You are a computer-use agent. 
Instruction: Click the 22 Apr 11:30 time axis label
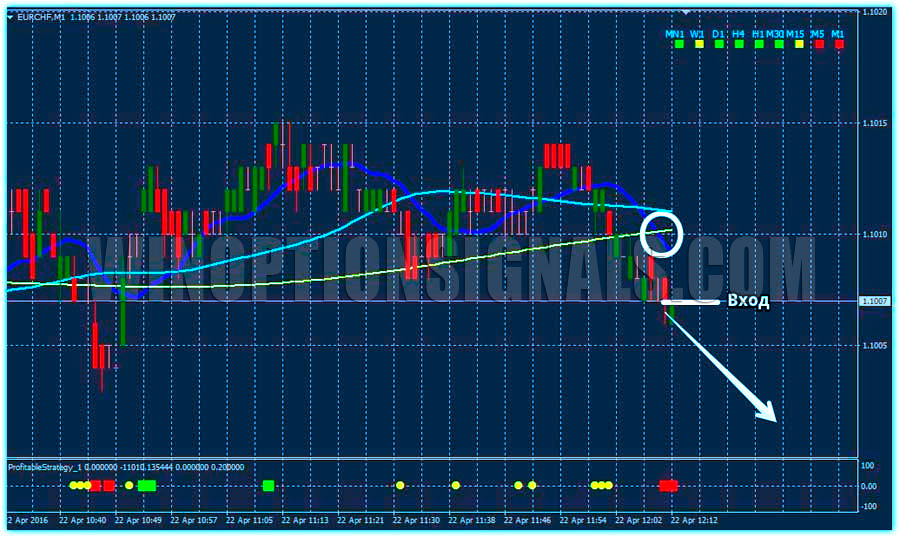click(416, 521)
